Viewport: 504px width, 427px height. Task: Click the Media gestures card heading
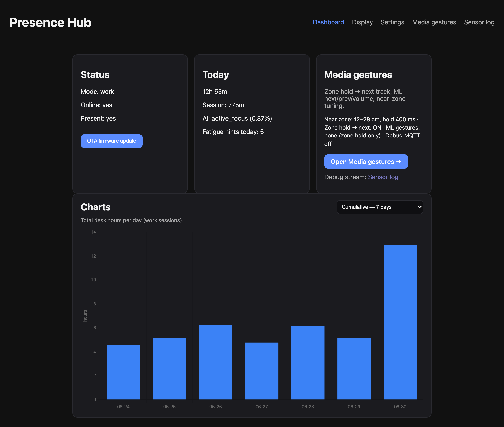pyautogui.click(x=358, y=75)
